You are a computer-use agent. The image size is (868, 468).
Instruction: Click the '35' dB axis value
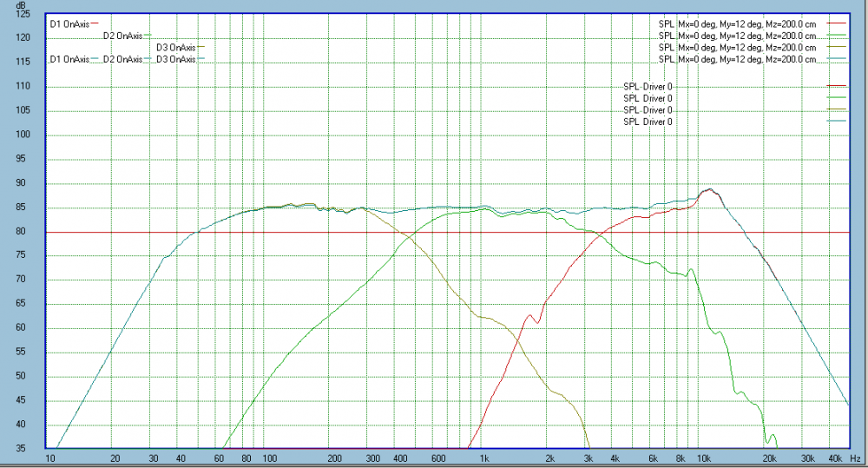(21, 448)
